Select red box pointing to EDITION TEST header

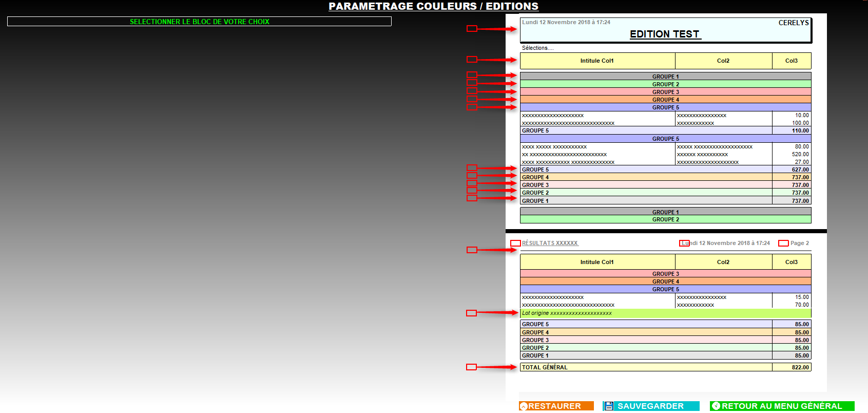tap(472, 29)
